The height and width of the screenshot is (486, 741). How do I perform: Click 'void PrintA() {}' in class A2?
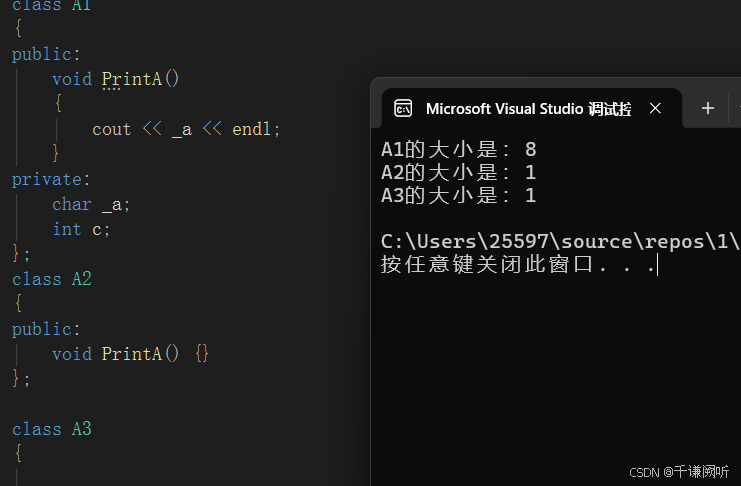coord(130,354)
